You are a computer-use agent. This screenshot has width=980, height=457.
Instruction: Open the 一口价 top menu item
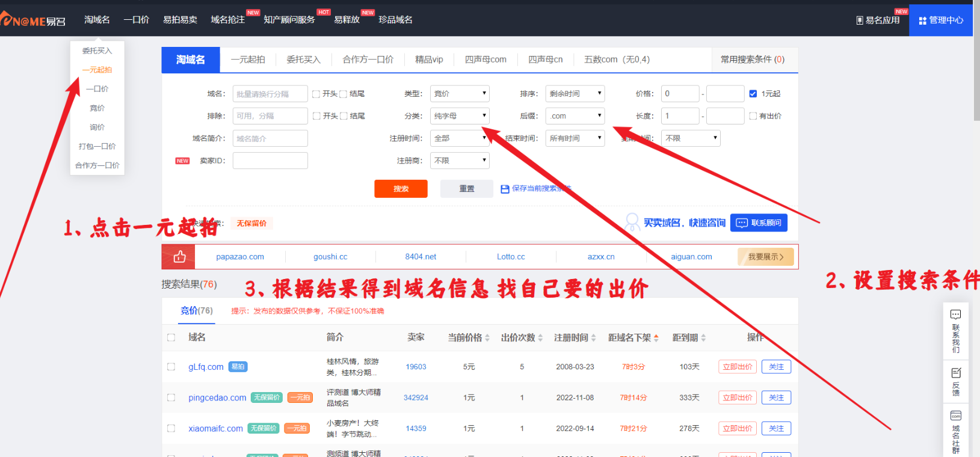[x=137, y=20]
